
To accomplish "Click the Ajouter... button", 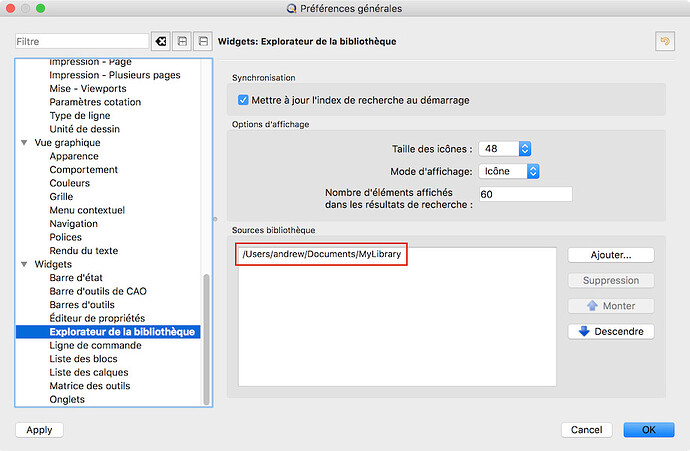I will coord(611,255).
